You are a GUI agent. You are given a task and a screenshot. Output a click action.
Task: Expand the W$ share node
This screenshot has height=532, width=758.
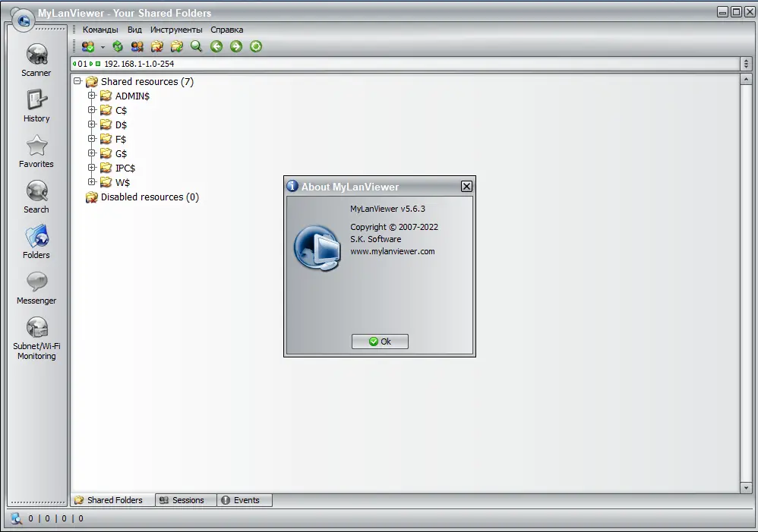(x=92, y=182)
